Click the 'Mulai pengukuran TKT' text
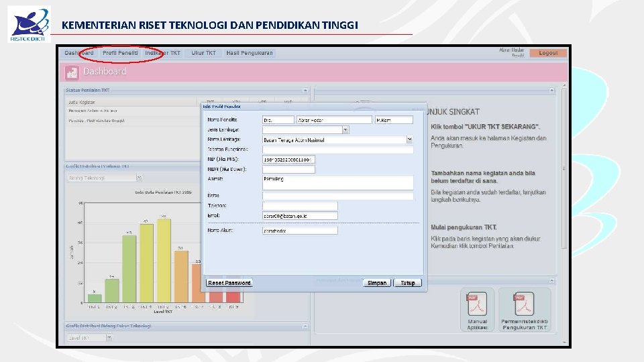 point(464,227)
